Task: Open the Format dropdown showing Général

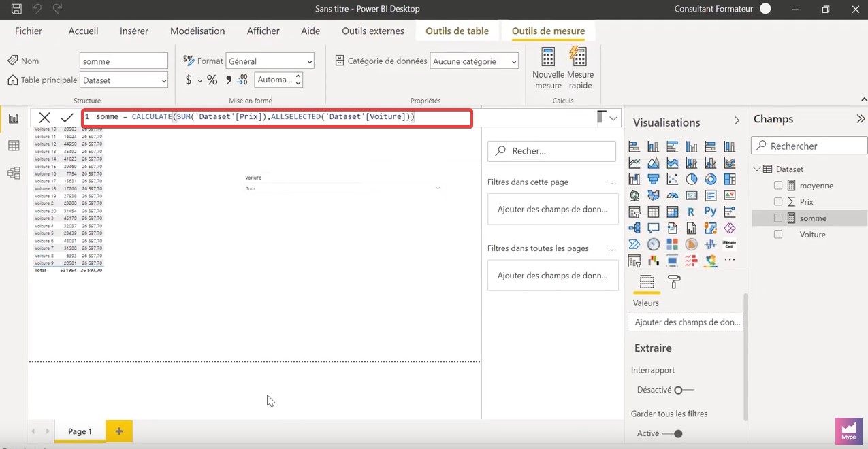Action: (270, 61)
